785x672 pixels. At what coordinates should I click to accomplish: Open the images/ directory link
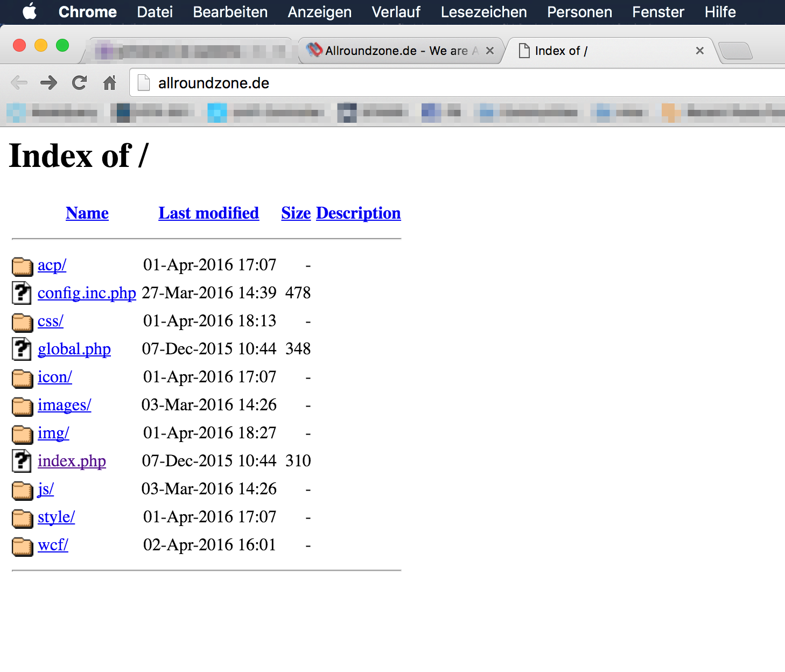pos(64,405)
